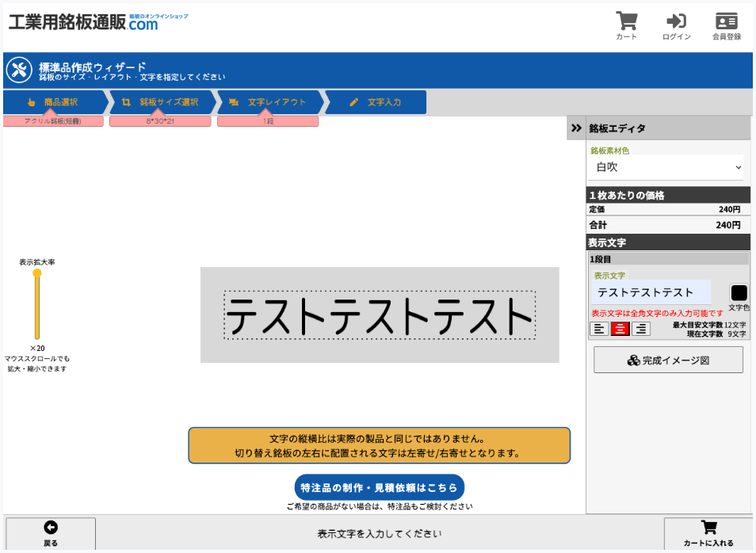
Task: Select the left text alignment icon
Action: tap(600, 328)
